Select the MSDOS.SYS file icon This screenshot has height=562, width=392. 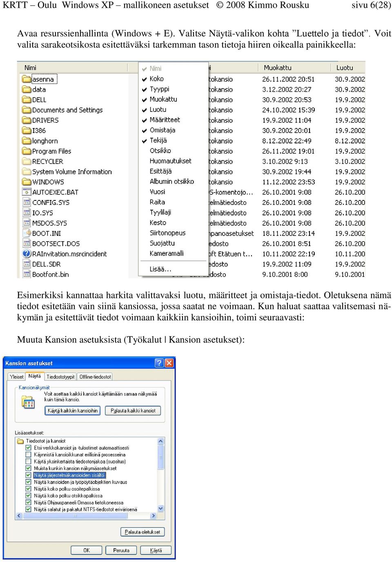tap(27, 223)
